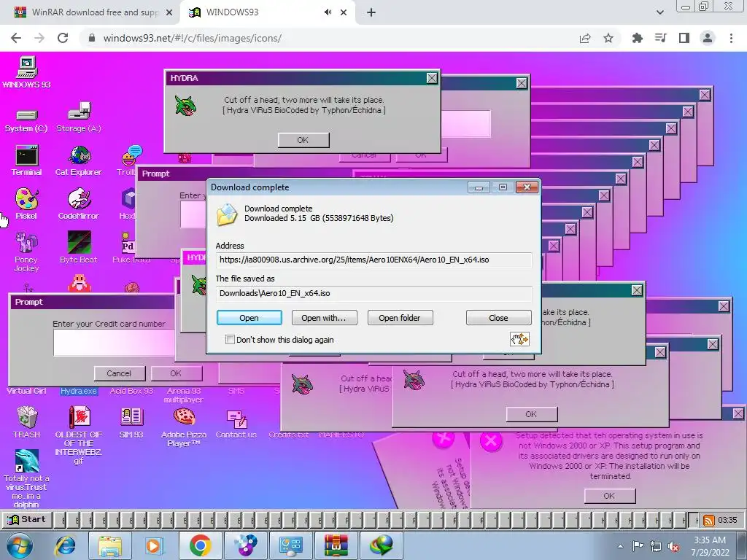The height and width of the screenshot is (560, 747).
Task: Click the Open folder button
Action: coord(400,318)
